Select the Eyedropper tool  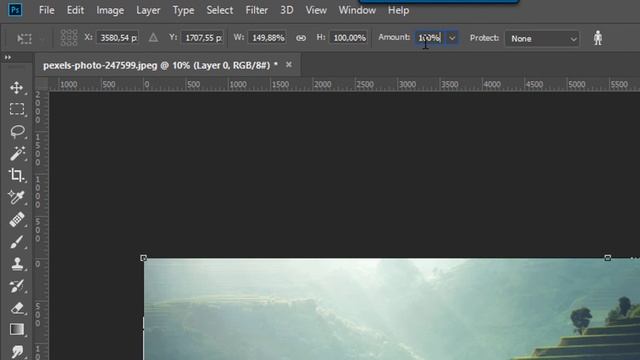point(17,198)
